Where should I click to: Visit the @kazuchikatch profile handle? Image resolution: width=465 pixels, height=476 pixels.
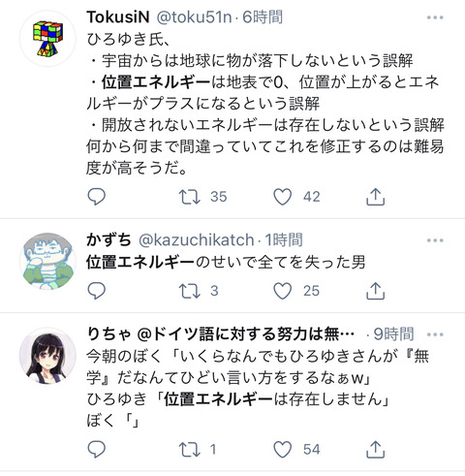coord(197,240)
